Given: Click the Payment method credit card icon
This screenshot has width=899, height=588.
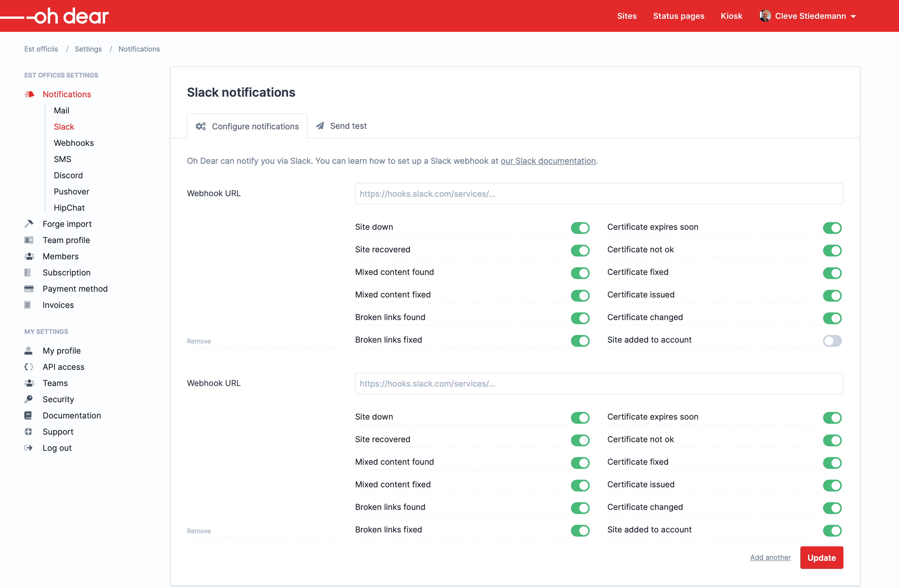Looking at the screenshot, I should point(29,289).
